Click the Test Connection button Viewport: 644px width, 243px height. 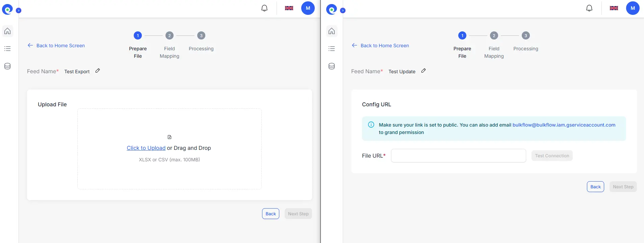click(x=552, y=156)
